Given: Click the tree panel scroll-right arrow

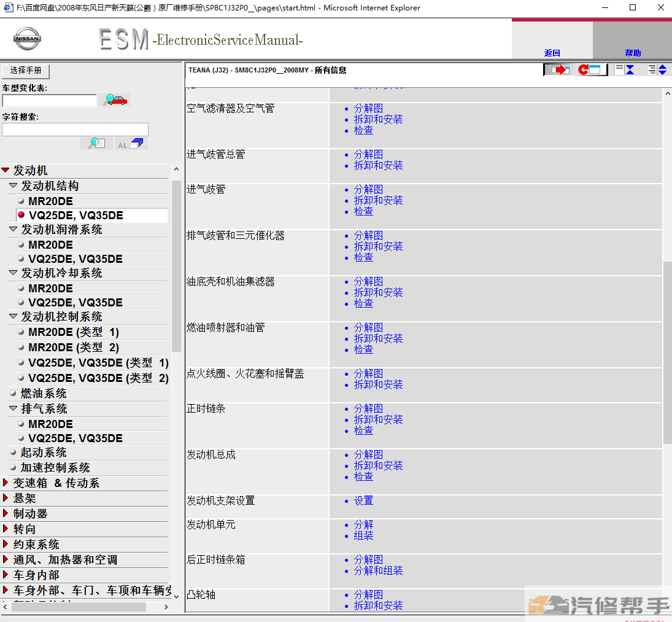Looking at the screenshot, I should coord(166,607).
